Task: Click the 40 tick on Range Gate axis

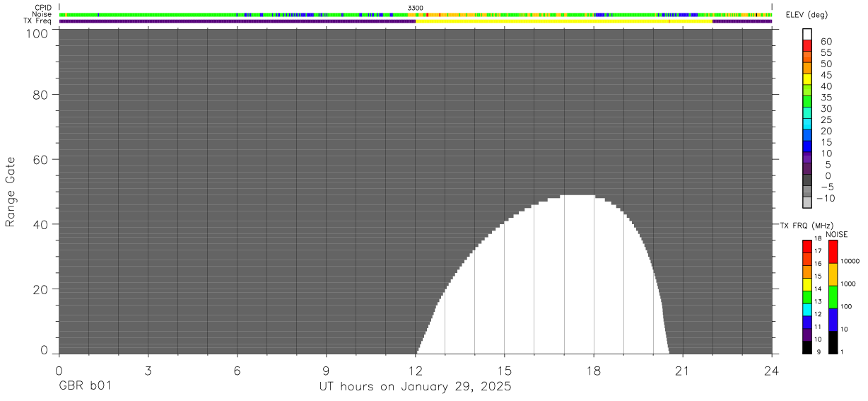Action: (x=40, y=224)
